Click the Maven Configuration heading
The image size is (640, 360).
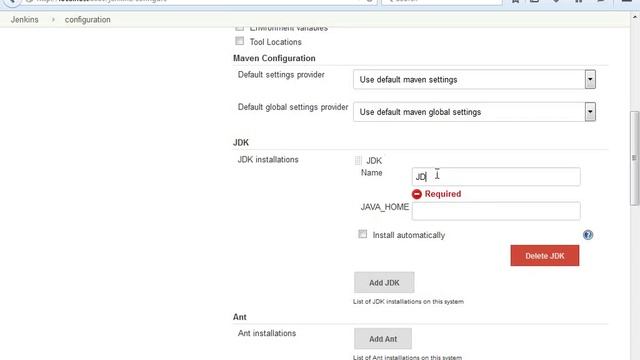274,58
